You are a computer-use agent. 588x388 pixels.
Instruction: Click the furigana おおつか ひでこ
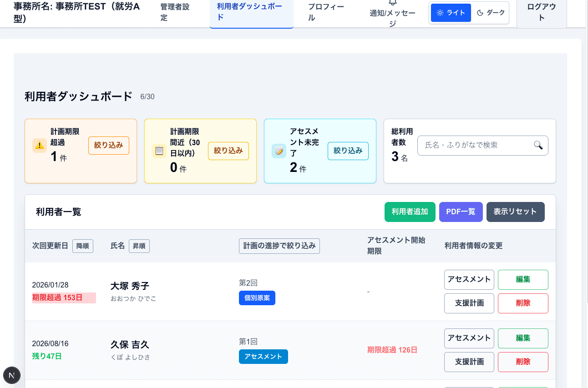(x=133, y=299)
